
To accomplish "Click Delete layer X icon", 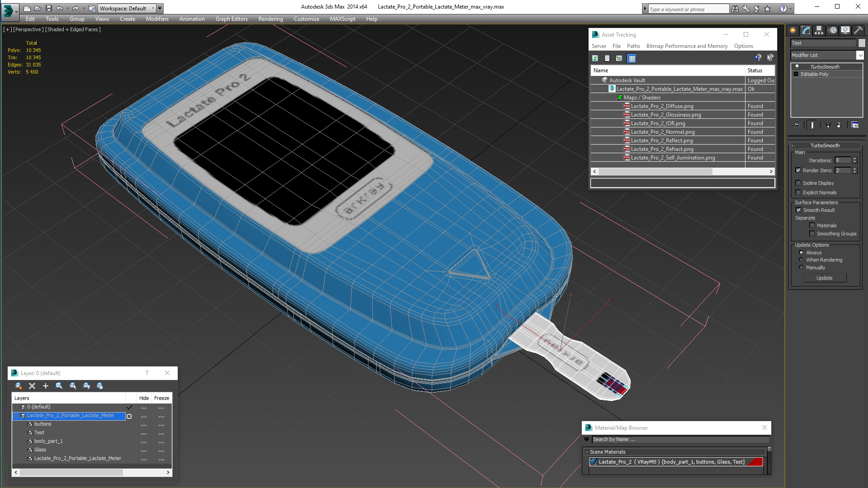I will [x=32, y=386].
